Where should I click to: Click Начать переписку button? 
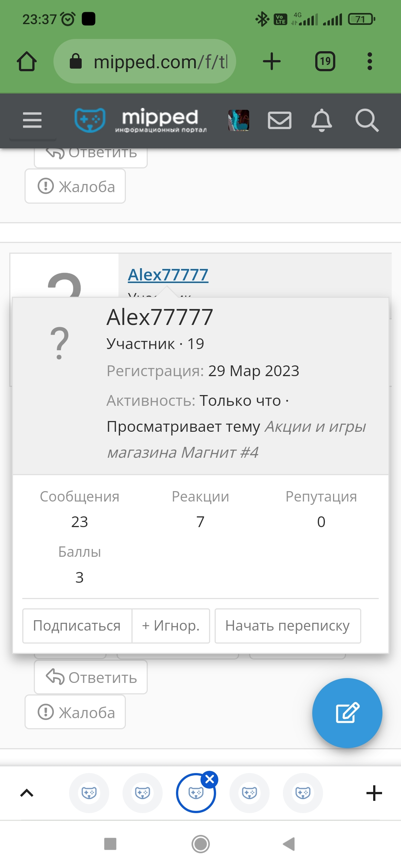tap(288, 626)
